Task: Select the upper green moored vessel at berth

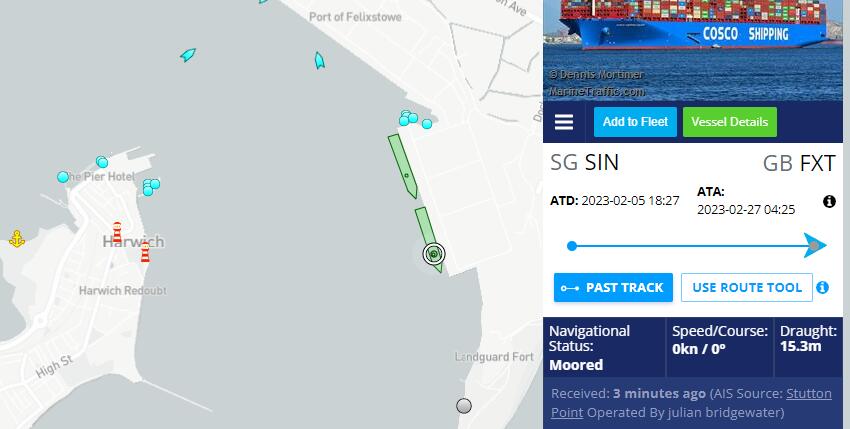Action: [x=403, y=166]
